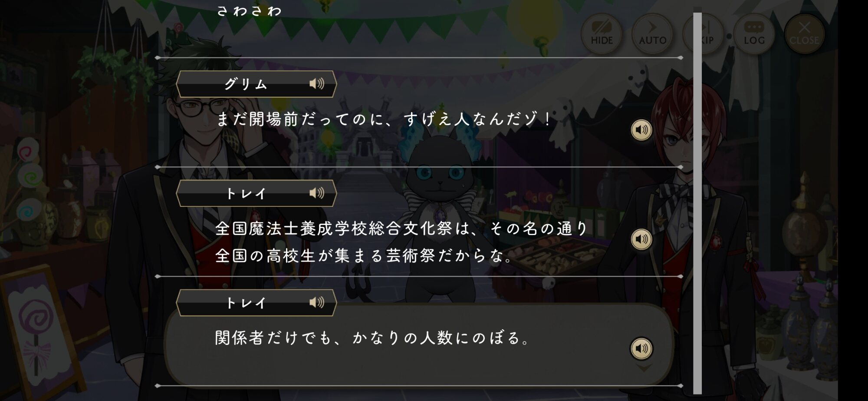The image size is (868, 401).
Task: Click the log scrollbar track
Action: pos(697,203)
